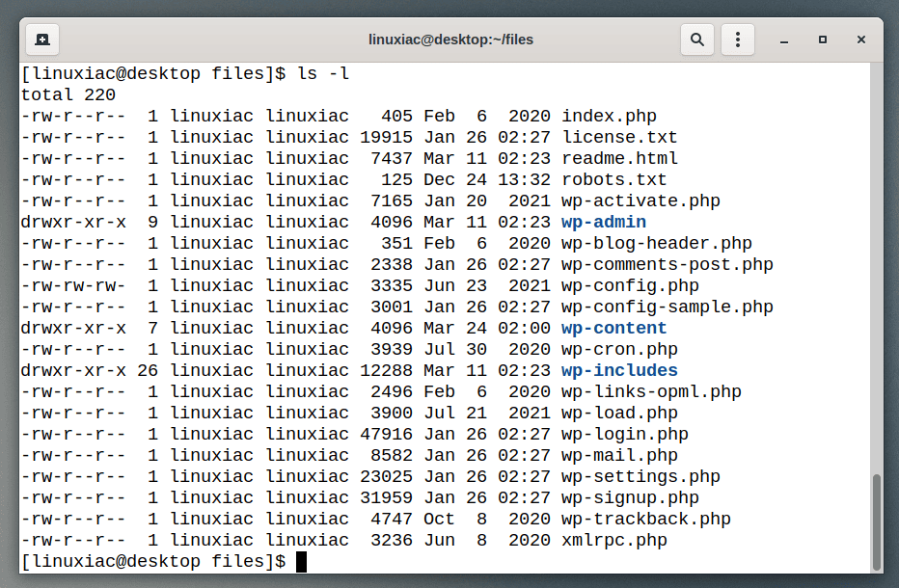This screenshot has height=588, width=899.
Task: Click the wp-login.php filename
Action: (x=625, y=435)
